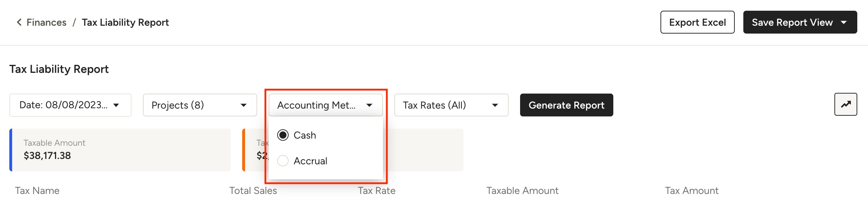This screenshot has height=205, width=868.
Task: Click the Tax Liability Report breadcrumb
Action: 125,22
